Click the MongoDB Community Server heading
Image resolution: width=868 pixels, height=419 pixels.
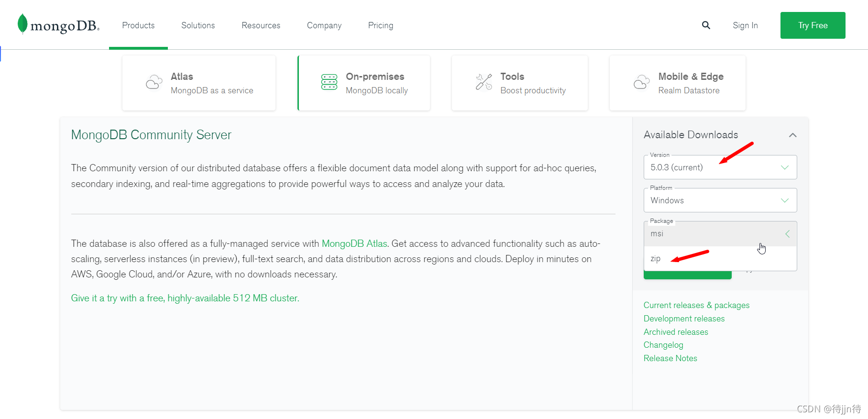pos(151,135)
